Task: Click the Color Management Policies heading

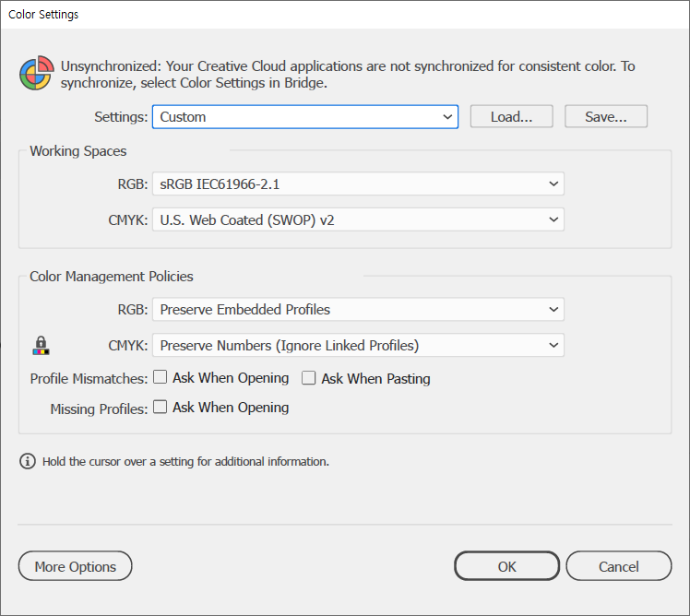Action: coord(112,276)
